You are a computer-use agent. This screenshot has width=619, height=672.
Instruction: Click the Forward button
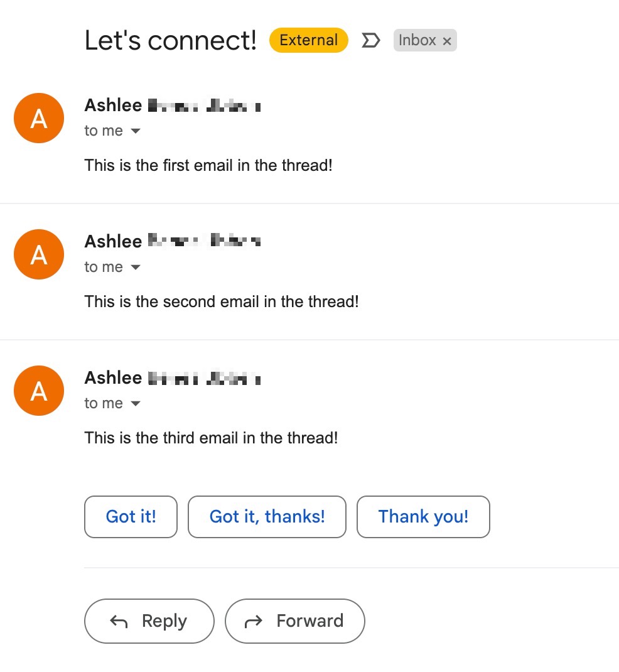click(x=295, y=621)
